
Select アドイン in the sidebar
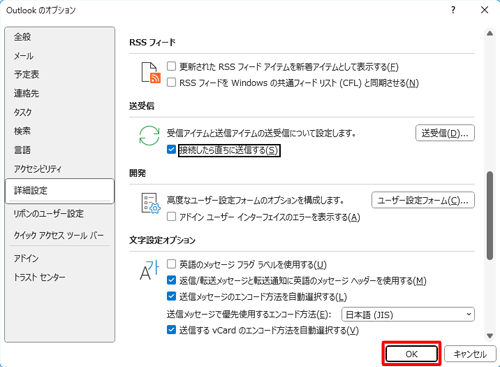tap(60, 258)
